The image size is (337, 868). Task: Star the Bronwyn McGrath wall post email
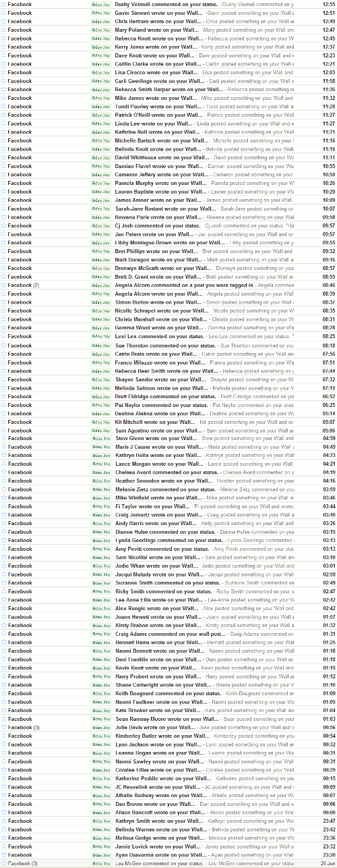point(4,268)
